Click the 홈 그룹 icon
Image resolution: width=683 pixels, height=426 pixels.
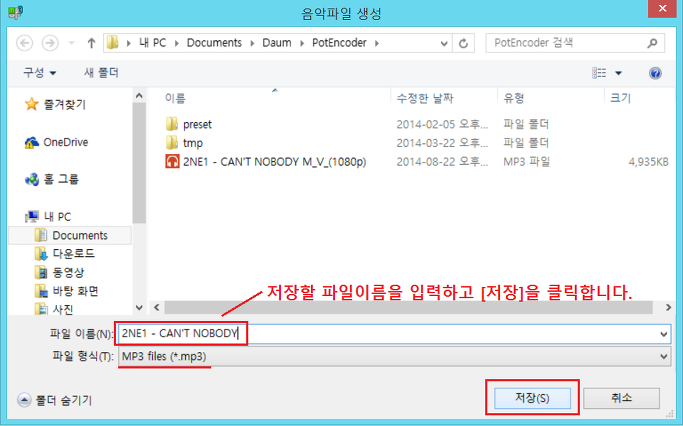31,179
